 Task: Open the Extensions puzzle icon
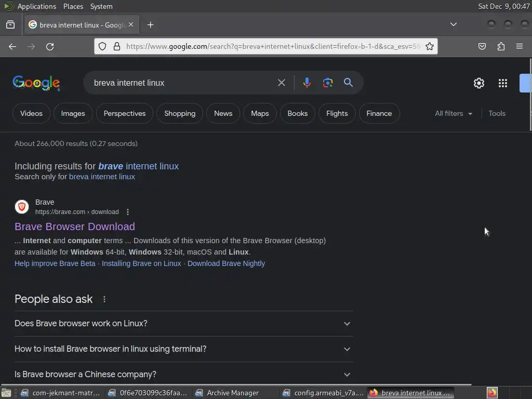501,46
